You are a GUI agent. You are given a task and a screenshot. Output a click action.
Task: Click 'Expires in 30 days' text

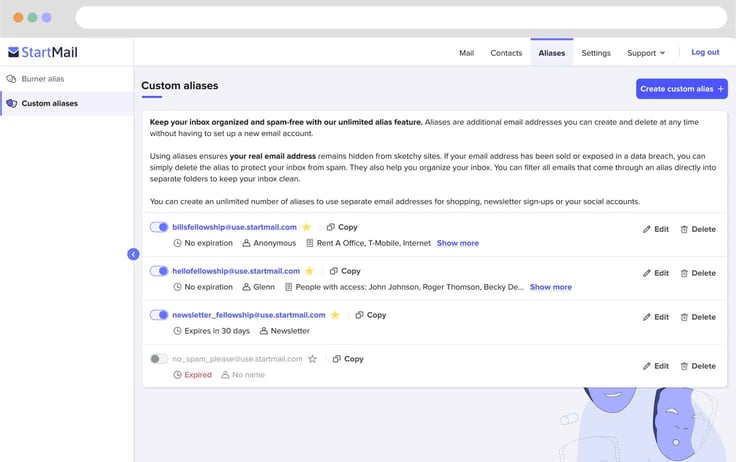[217, 331]
